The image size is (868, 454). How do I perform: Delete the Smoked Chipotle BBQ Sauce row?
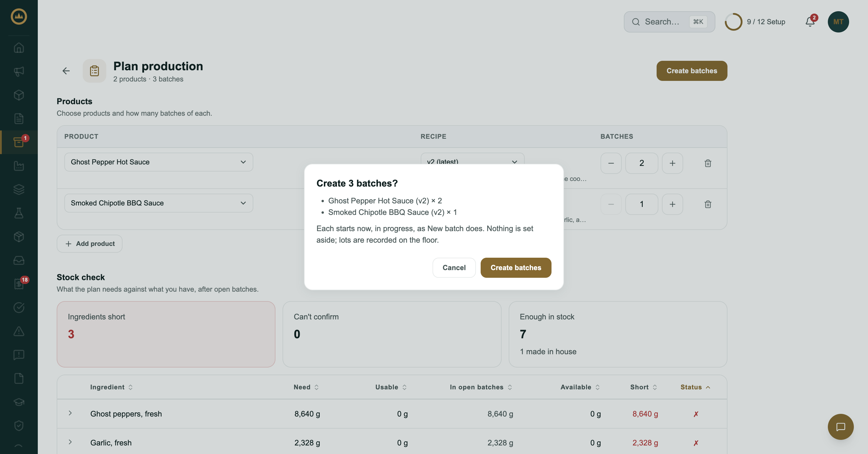click(x=708, y=204)
